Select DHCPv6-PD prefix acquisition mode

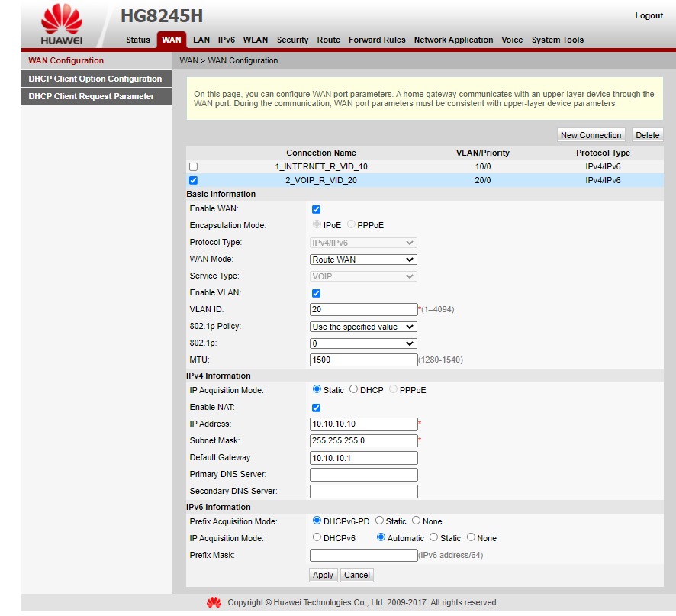point(317,521)
